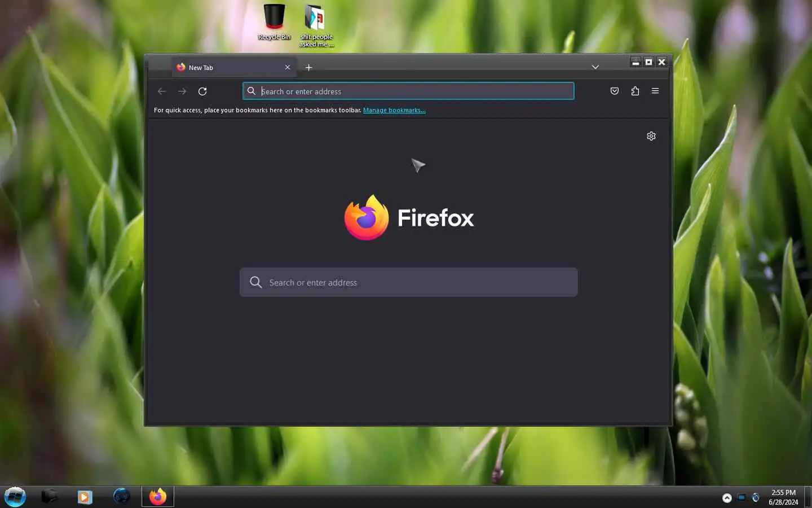Click the forward navigation arrow

182,91
